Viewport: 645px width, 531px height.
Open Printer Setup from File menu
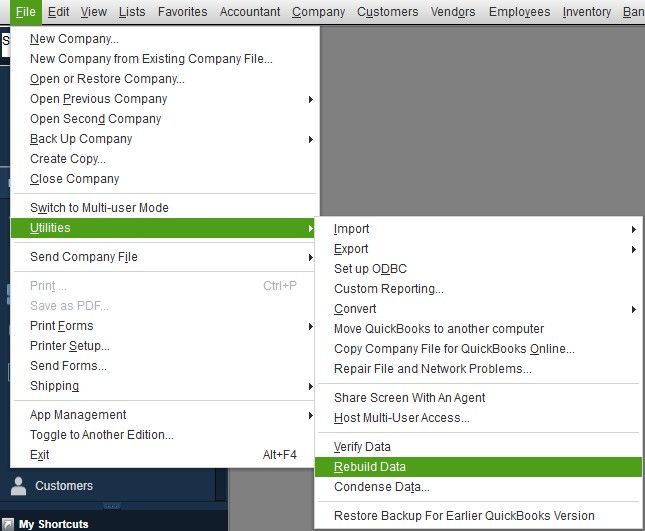tap(70, 346)
